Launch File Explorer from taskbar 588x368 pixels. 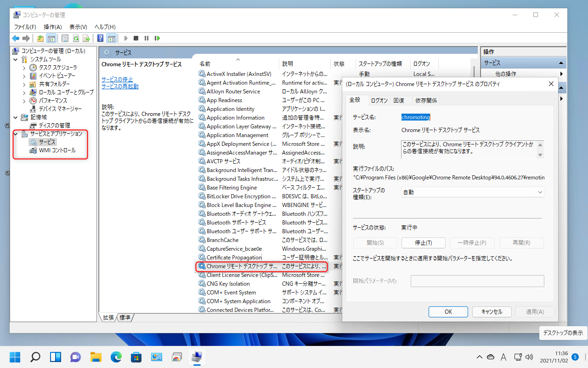96,357
